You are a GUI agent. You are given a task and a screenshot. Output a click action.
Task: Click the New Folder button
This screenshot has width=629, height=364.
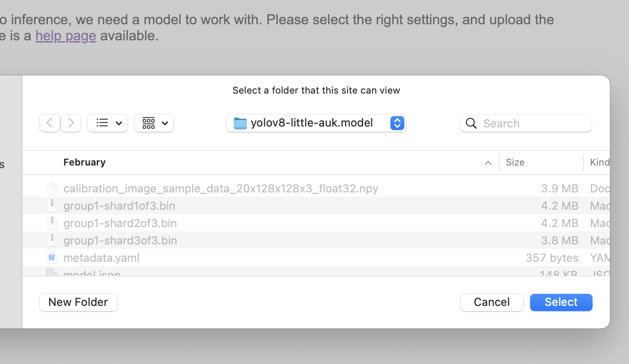(79, 302)
